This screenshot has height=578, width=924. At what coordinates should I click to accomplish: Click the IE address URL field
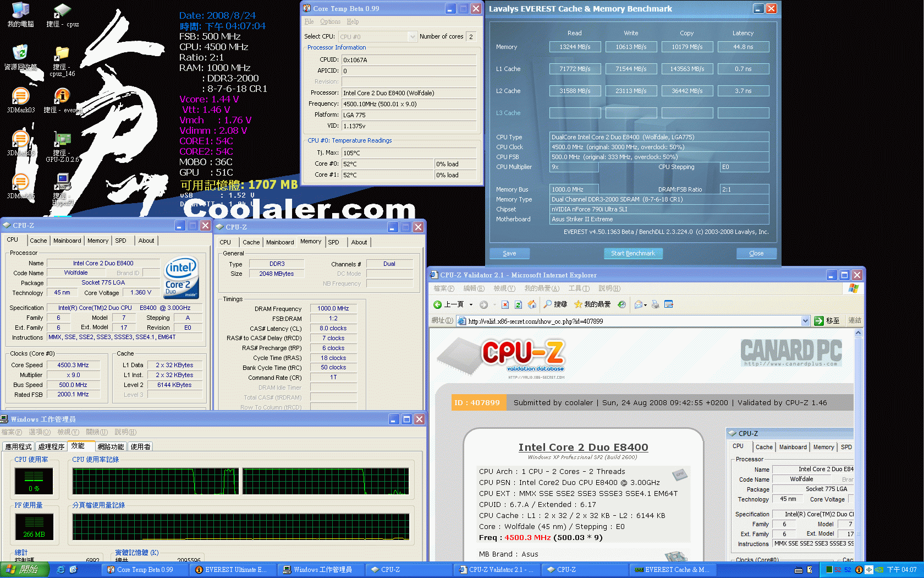[634, 321]
